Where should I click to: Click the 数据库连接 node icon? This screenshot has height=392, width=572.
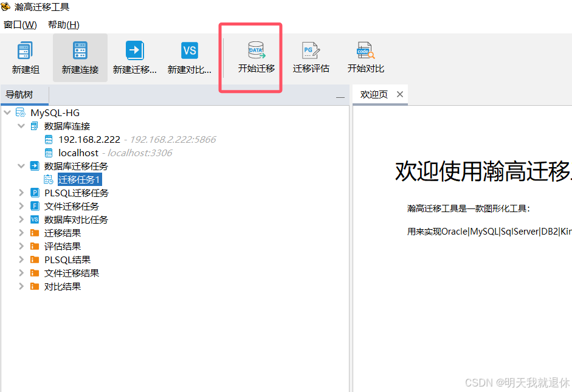[34, 126]
